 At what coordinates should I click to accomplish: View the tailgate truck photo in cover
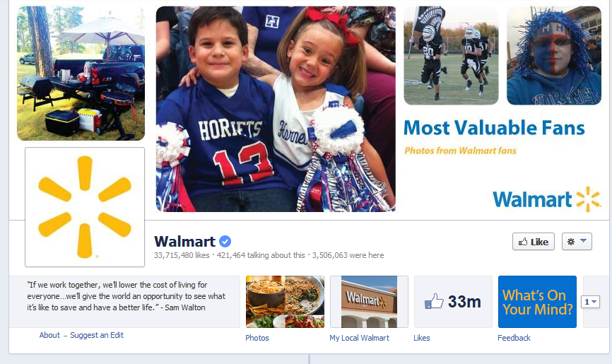click(81, 73)
